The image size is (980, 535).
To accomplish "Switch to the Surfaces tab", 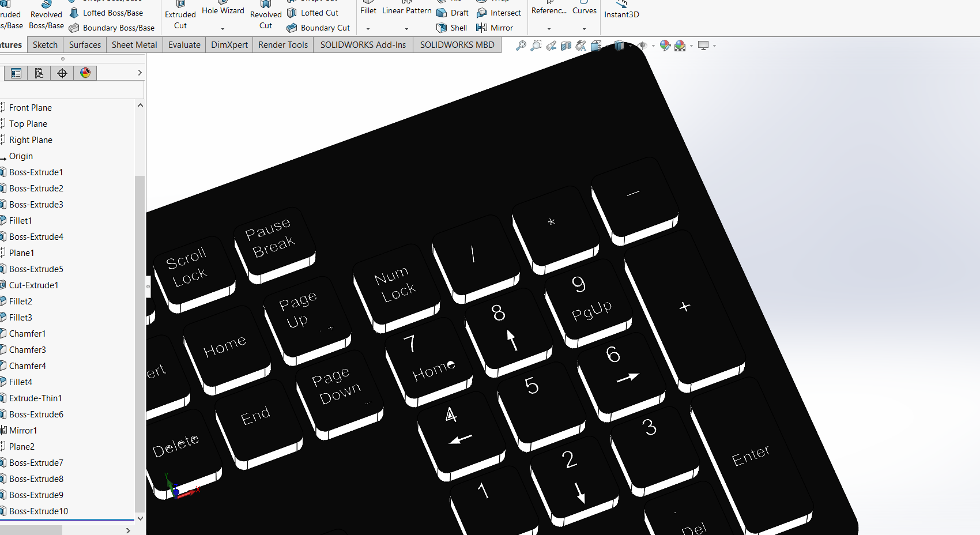I will pos(85,45).
